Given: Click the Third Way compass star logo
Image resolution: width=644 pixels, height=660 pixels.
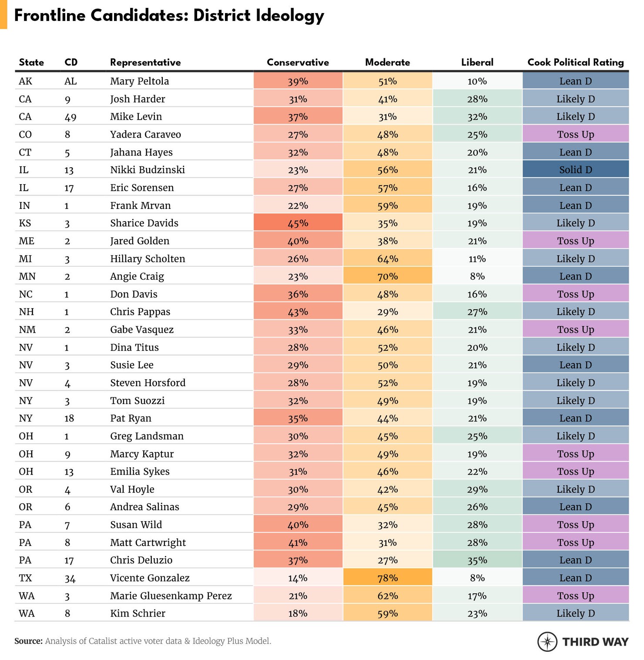Looking at the screenshot, I should pos(547,641).
